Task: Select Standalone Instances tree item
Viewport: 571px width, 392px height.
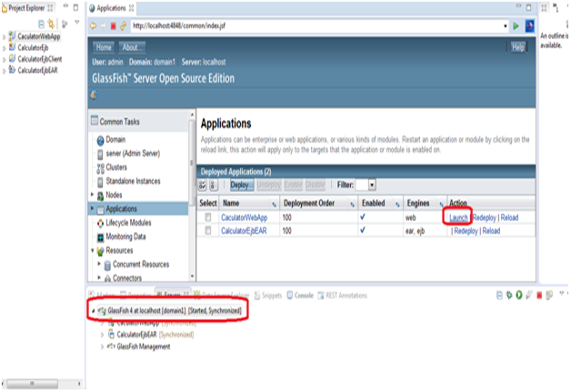Action: click(x=133, y=181)
